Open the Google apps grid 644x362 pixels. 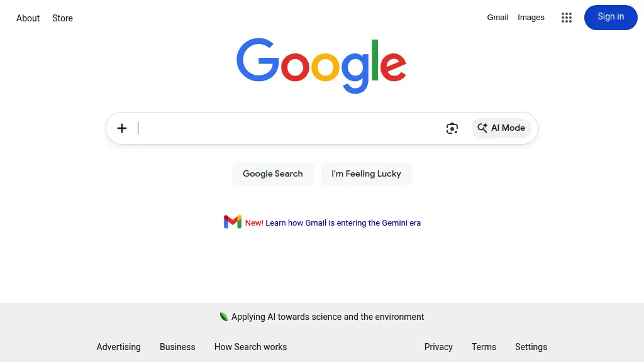567,18
